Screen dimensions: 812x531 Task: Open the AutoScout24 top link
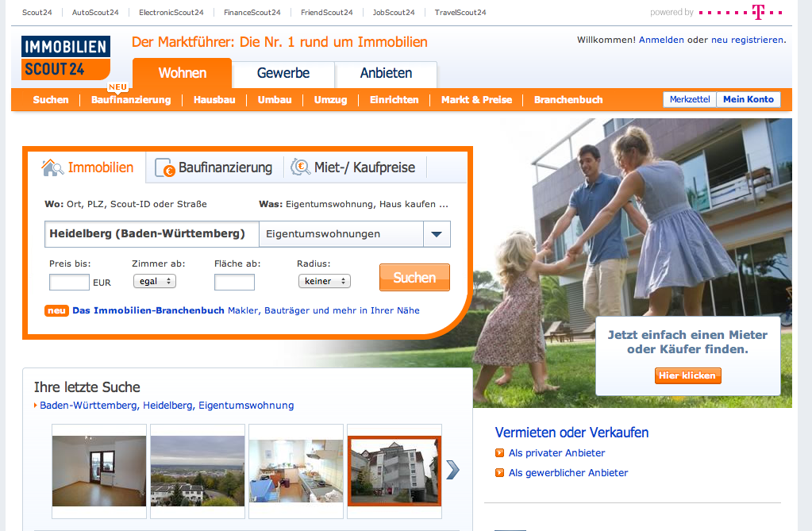[x=95, y=13]
